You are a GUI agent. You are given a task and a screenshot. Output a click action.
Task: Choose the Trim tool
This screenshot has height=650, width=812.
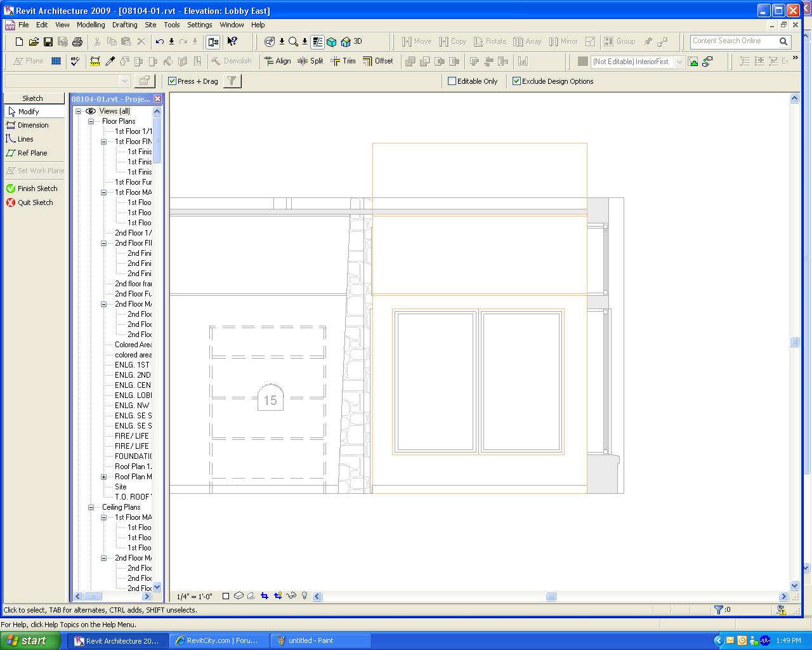(343, 61)
